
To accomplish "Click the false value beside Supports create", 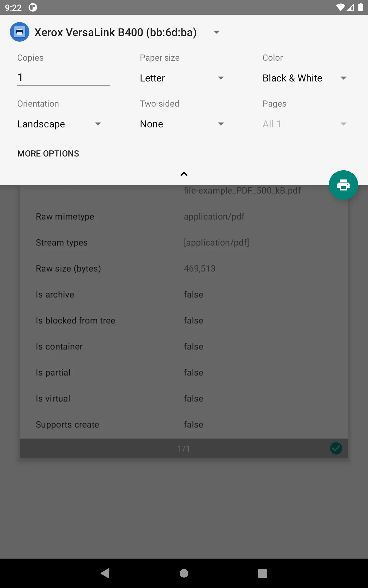I will [x=194, y=425].
